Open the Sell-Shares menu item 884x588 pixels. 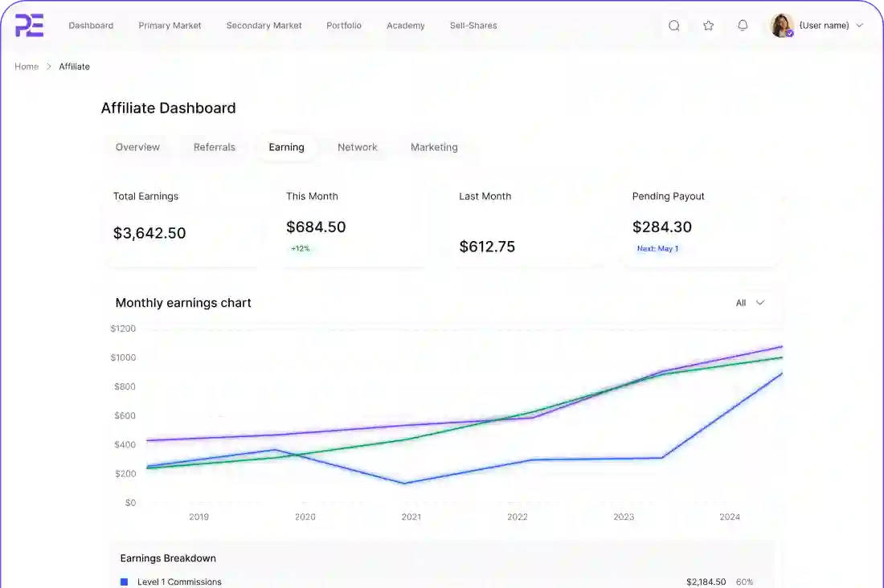(473, 26)
